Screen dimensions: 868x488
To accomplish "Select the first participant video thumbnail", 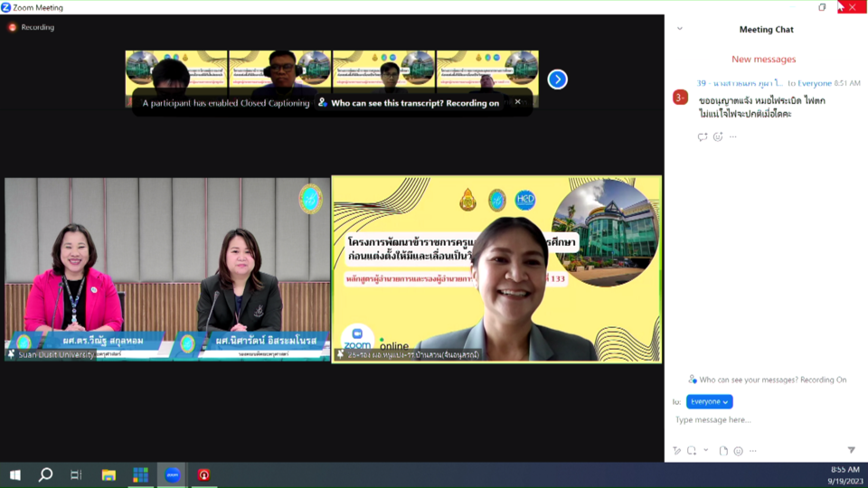I will [x=175, y=70].
